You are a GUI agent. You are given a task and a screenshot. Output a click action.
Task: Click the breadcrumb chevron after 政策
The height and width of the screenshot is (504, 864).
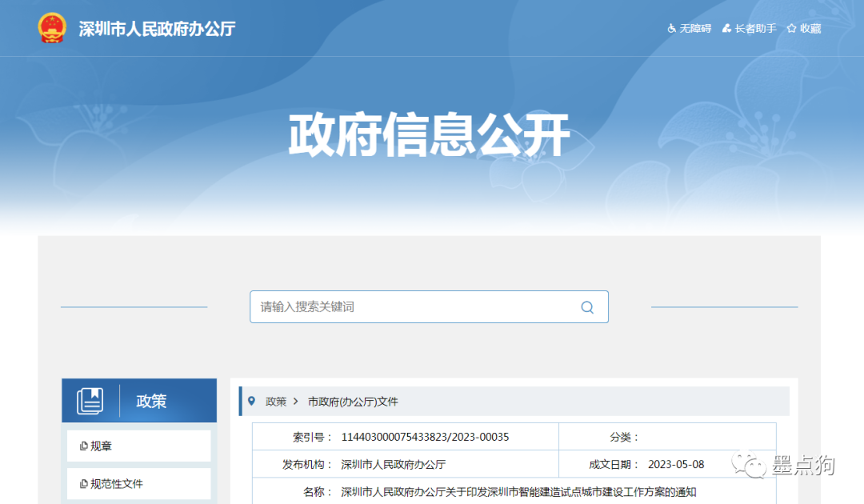coord(296,402)
